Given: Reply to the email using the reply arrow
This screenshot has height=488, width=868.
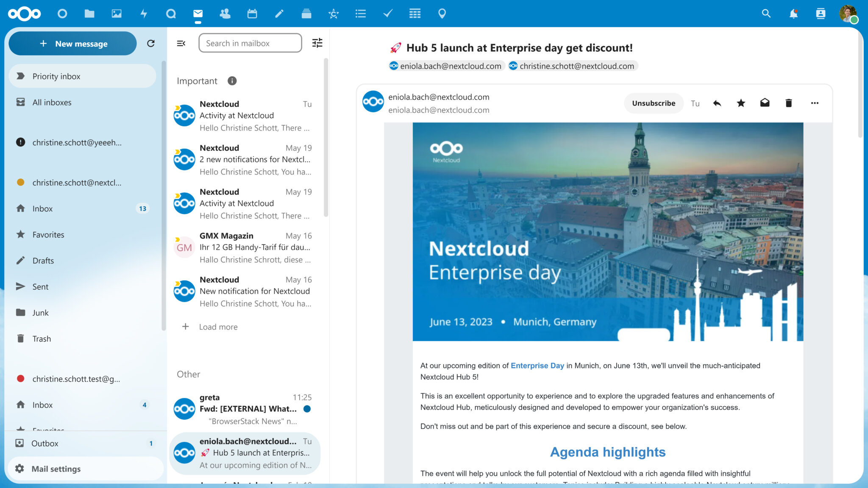Looking at the screenshot, I should click(717, 103).
